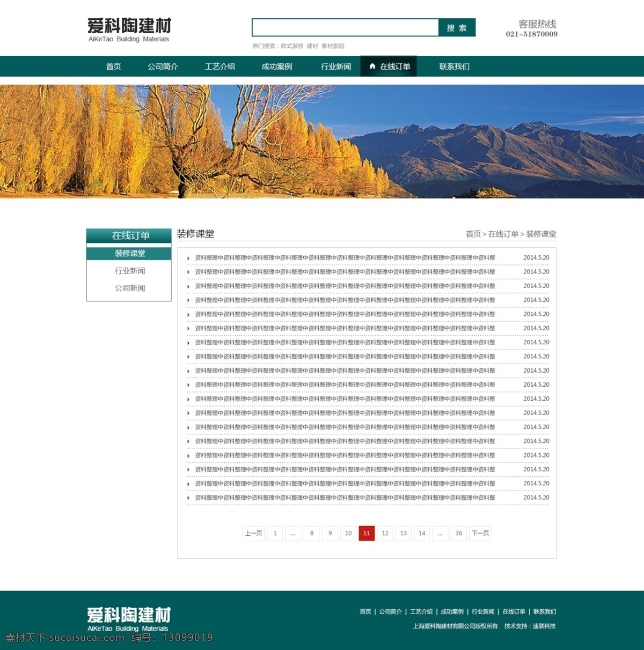
Task: Open 行业新闻 in the left sidebar
Action: (x=130, y=271)
